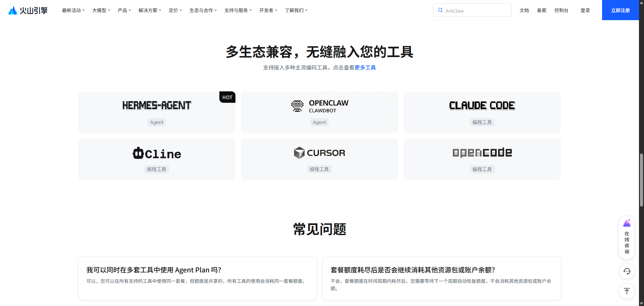Expand the 解决方案 menu
The image size is (644, 306).
(150, 10)
